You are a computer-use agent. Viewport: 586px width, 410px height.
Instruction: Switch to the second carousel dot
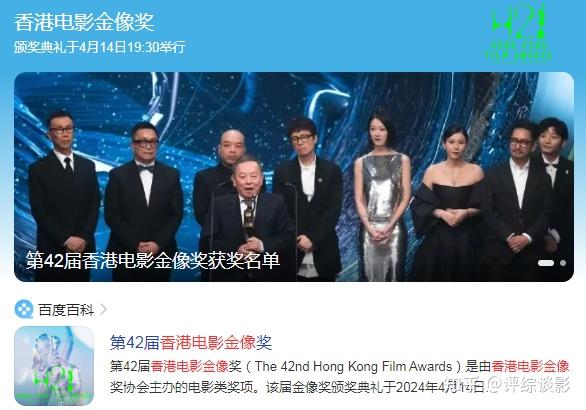pyautogui.click(x=563, y=263)
